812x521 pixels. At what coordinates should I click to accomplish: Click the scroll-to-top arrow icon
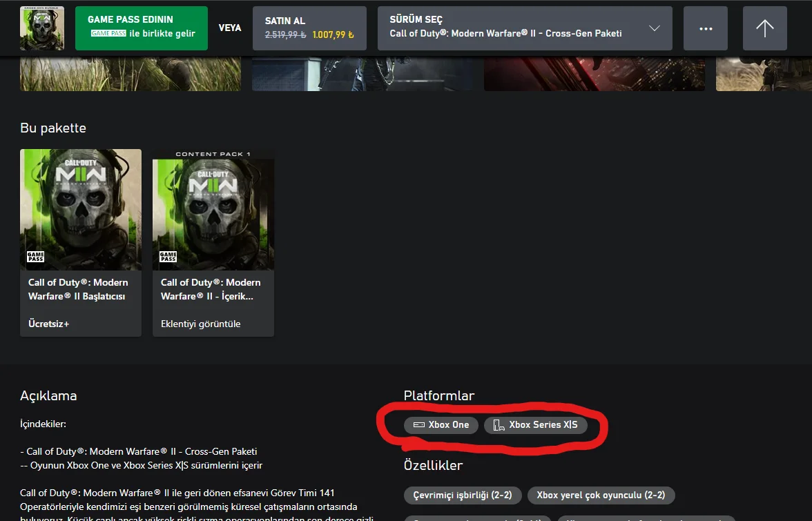(x=764, y=28)
